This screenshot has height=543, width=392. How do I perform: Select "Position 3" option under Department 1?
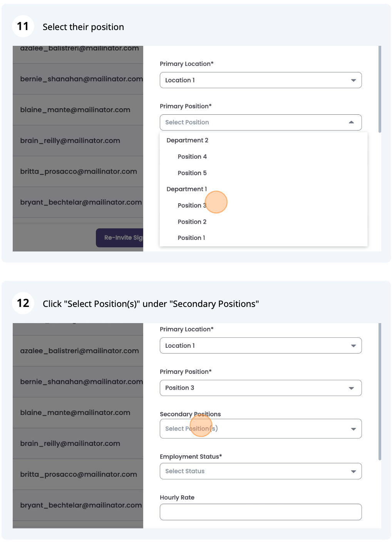click(x=192, y=205)
